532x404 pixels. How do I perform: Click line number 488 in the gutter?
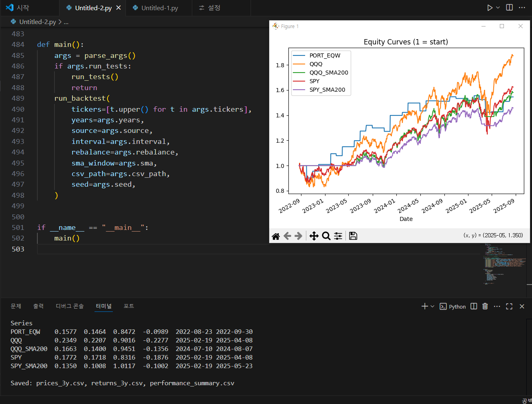pyautogui.click(x=18, y=88)
